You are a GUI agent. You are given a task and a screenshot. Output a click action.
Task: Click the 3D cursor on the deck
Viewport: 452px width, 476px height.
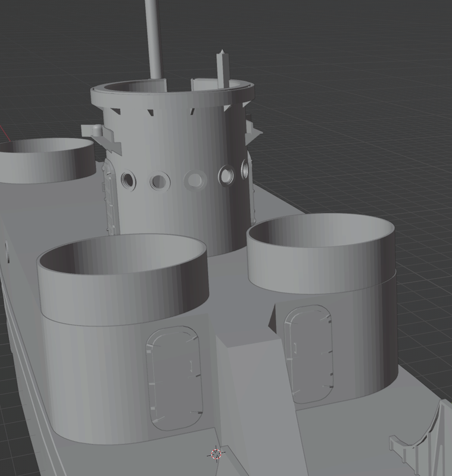216,454
